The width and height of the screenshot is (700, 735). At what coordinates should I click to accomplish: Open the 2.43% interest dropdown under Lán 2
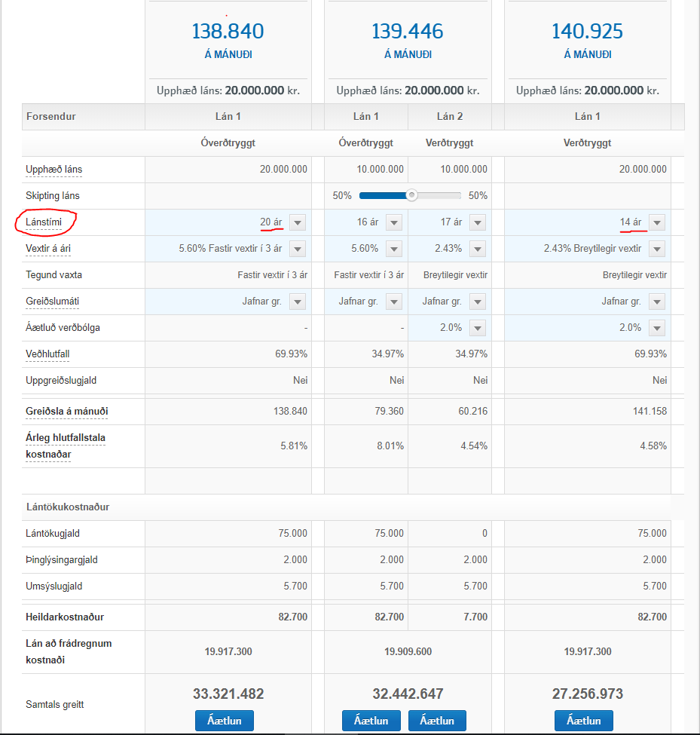point(478,249)
